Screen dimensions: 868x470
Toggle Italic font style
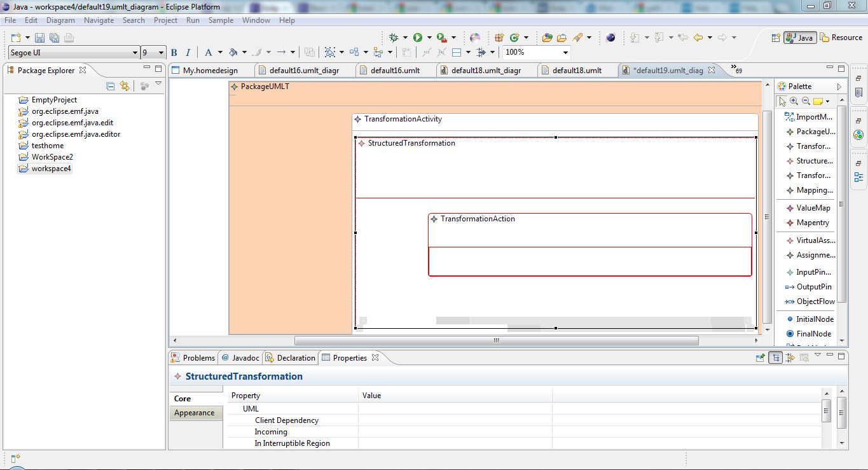pos(189,52)
